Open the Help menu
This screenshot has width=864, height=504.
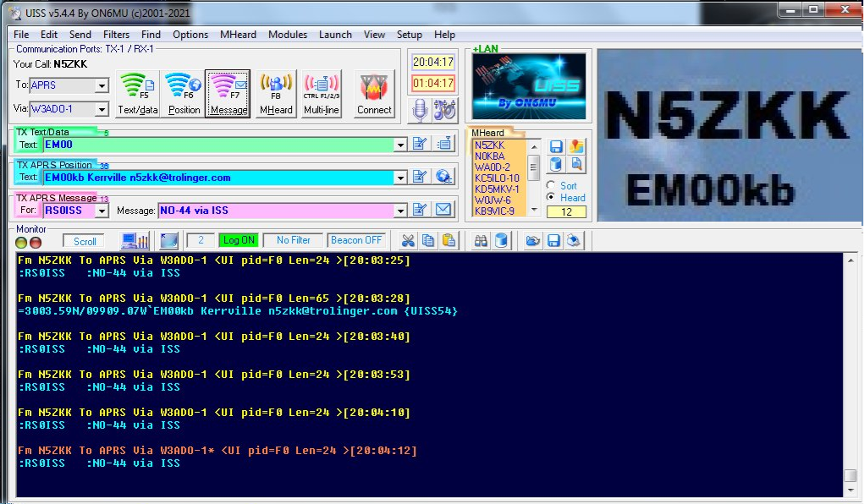pos(444,34)
